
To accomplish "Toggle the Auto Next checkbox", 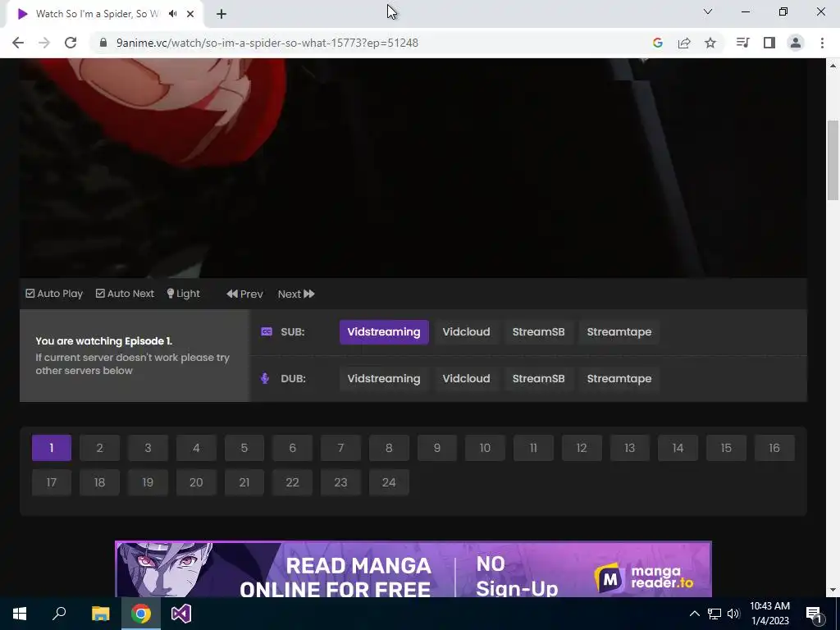I will click(125, 294).
